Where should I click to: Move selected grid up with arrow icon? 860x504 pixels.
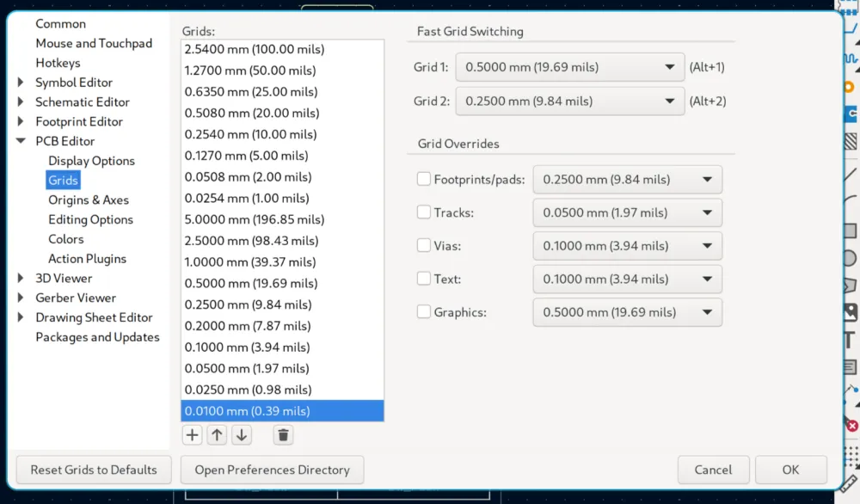(217, 435)
